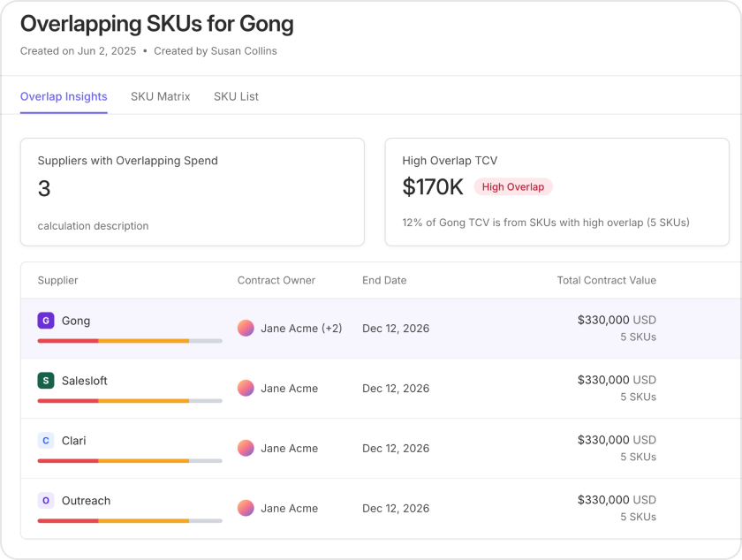Click Jane Acme avatar in Clari row
742x560 pixels.
(246, 449)
